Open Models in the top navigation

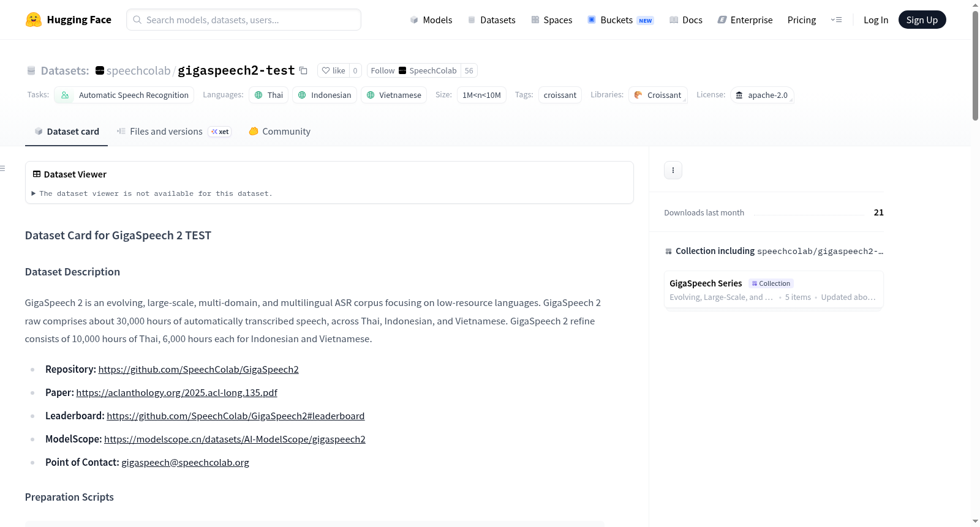coord(431,20)
